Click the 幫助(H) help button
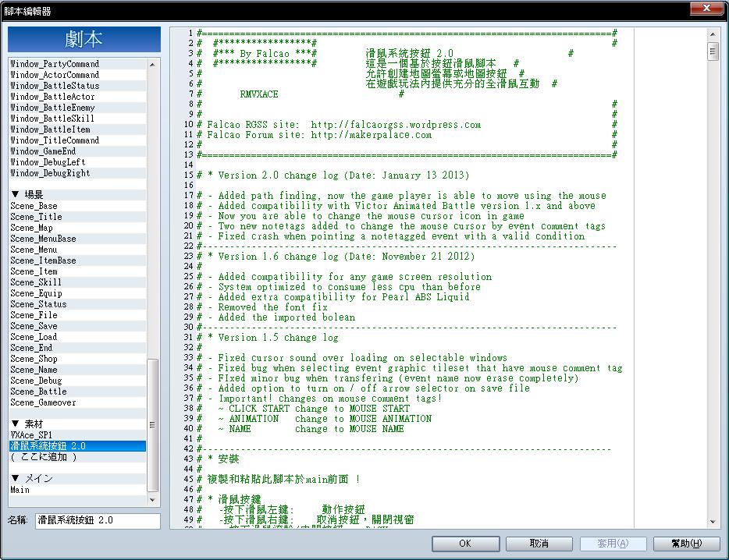The image size is (729, 560). tap(686, 544)
